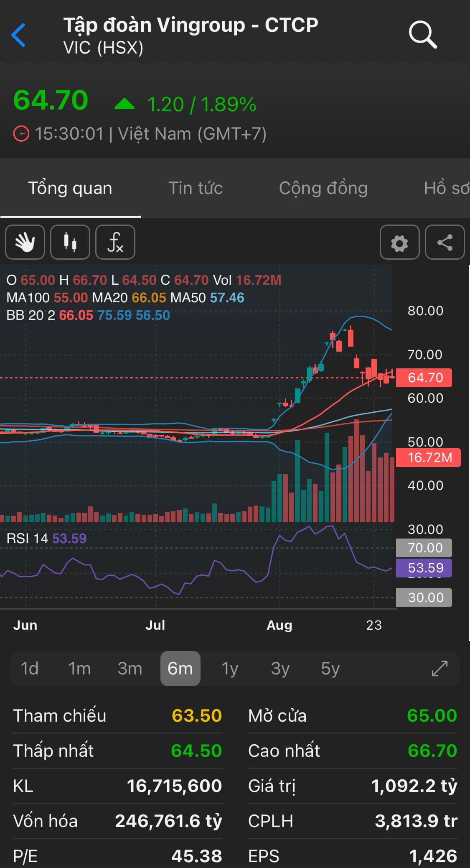
Task: Open the fx indicators button
Action: tap(115, 243)
